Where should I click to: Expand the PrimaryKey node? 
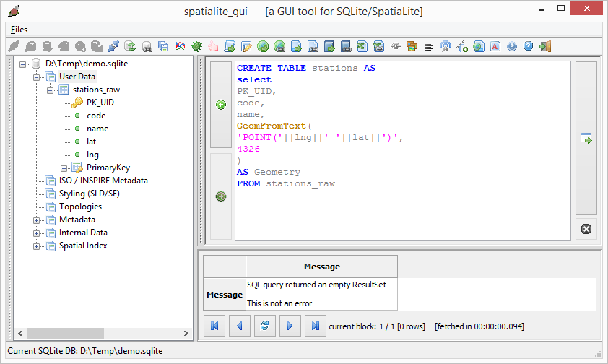64,168
